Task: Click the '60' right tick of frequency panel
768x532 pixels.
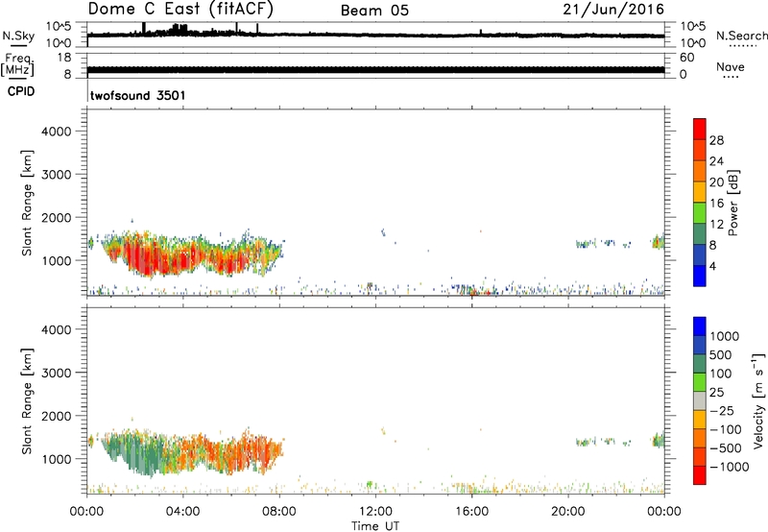Action: point(686,58)
